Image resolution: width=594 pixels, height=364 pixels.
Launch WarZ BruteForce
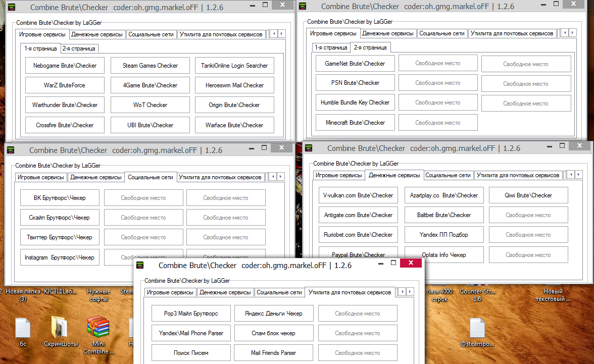tap(65, 85)
